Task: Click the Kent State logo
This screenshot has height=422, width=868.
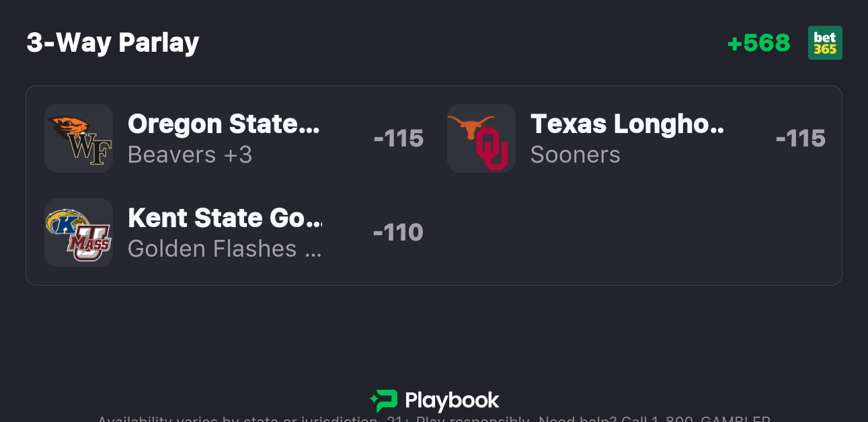Action: point(66,222)
